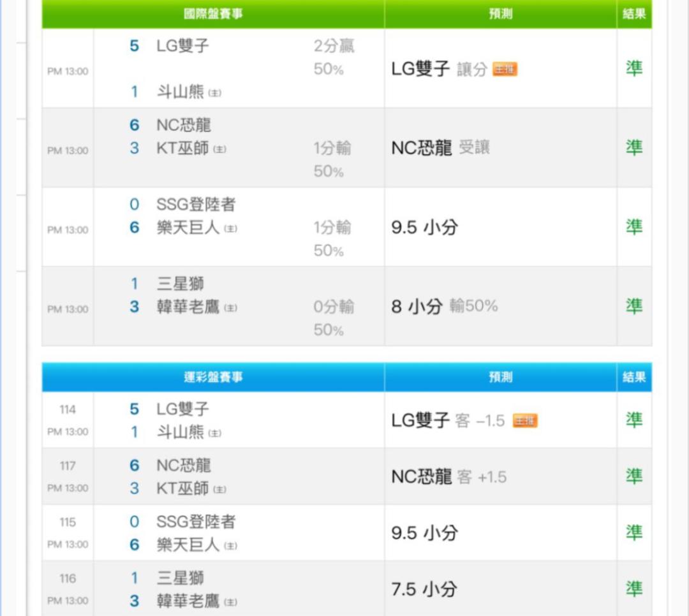
Task: Click match number 117
Action: [68, 466]
